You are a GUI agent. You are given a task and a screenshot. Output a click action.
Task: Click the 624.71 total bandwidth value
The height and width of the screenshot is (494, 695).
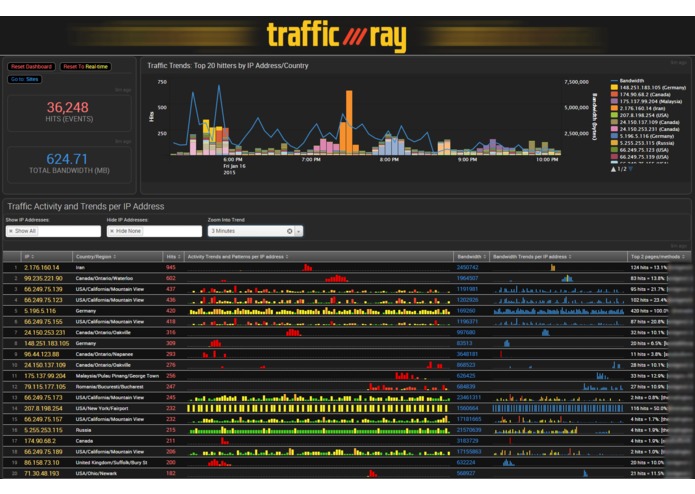67,159
